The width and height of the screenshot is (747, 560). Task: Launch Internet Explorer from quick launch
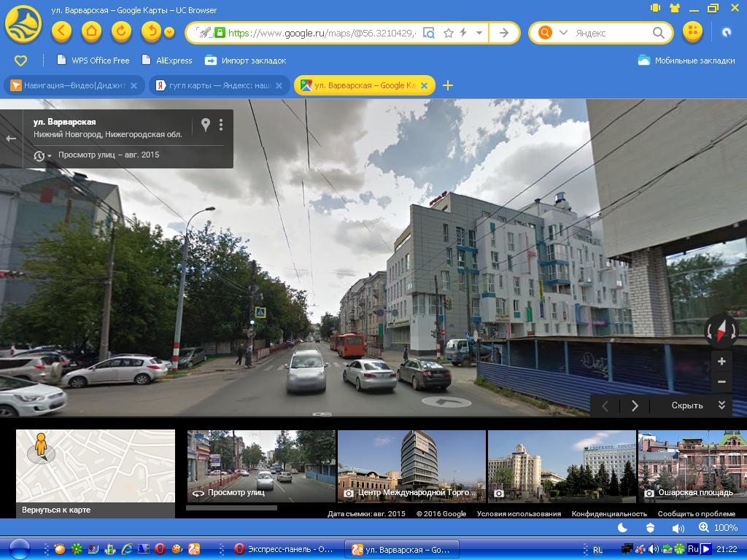pos(127,549)
